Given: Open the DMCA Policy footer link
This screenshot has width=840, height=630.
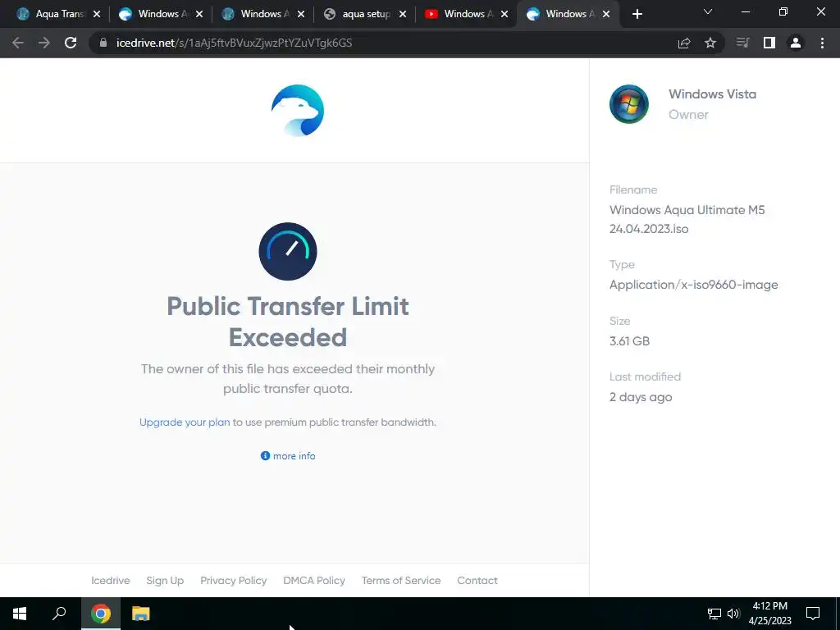Looking at the screenshot, I should (x=314, y=580).
